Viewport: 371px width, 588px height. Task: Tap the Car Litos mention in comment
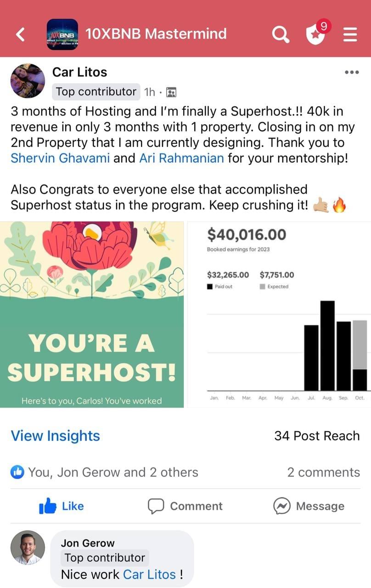click(150, 574)
